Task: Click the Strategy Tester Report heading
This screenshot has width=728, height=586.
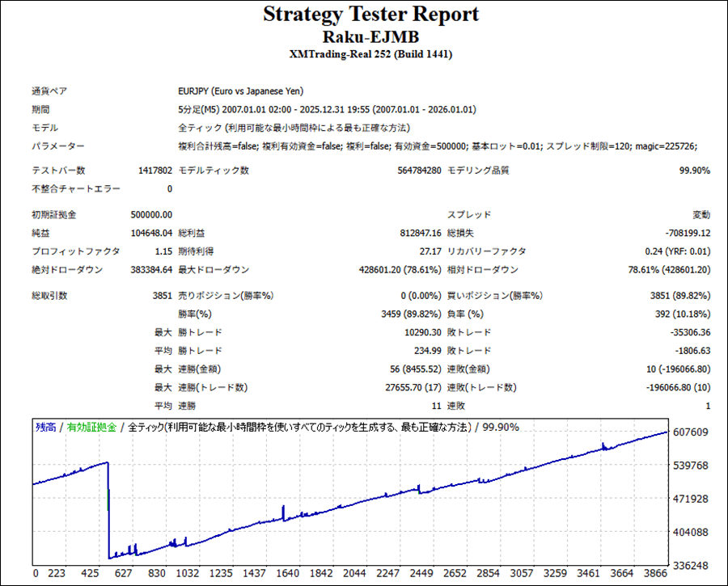Action: point(370,15)
